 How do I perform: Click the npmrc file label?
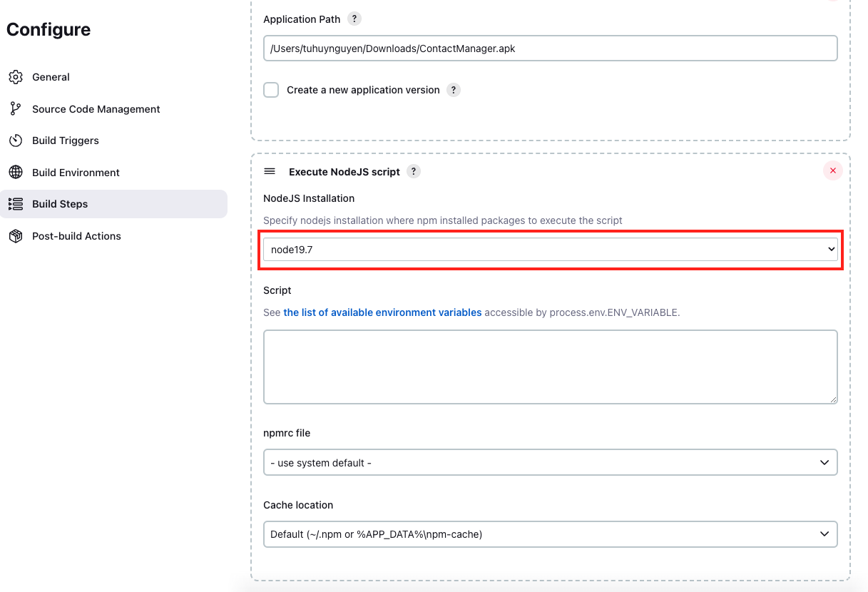click(287, 433)
